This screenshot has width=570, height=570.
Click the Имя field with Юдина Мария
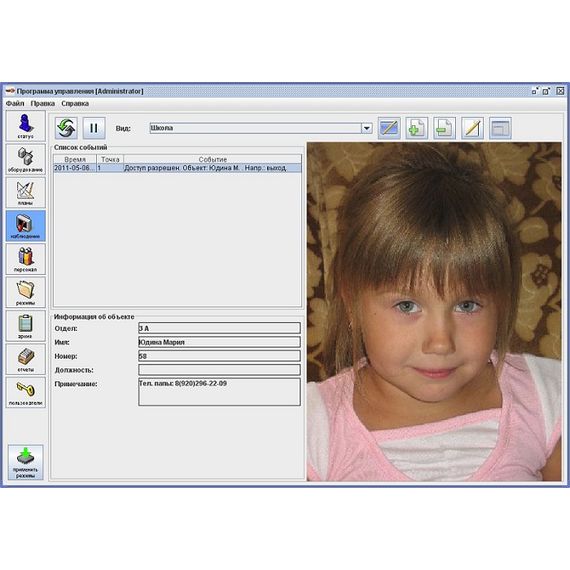219,342
